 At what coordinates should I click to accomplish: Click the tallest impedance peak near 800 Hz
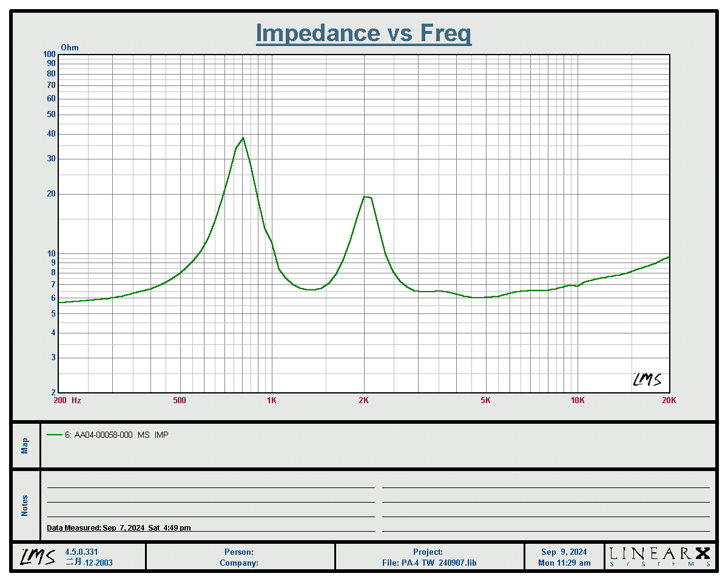[x=243, y=138]
